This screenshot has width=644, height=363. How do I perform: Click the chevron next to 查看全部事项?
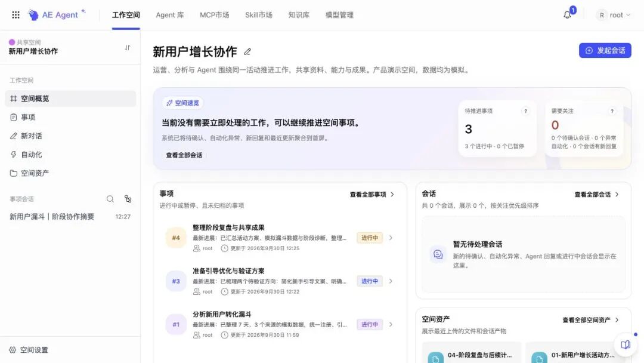(392, 195)
